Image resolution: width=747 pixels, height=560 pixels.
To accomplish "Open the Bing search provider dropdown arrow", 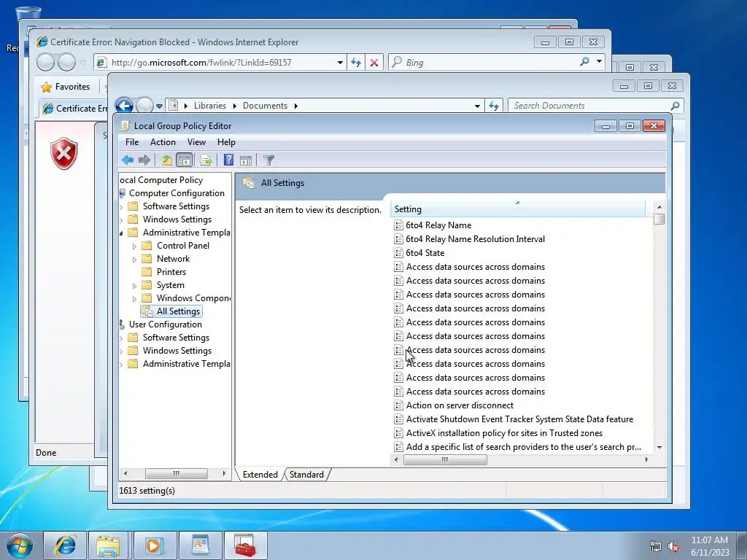I will pyautogui.click(x=600, y=61).
